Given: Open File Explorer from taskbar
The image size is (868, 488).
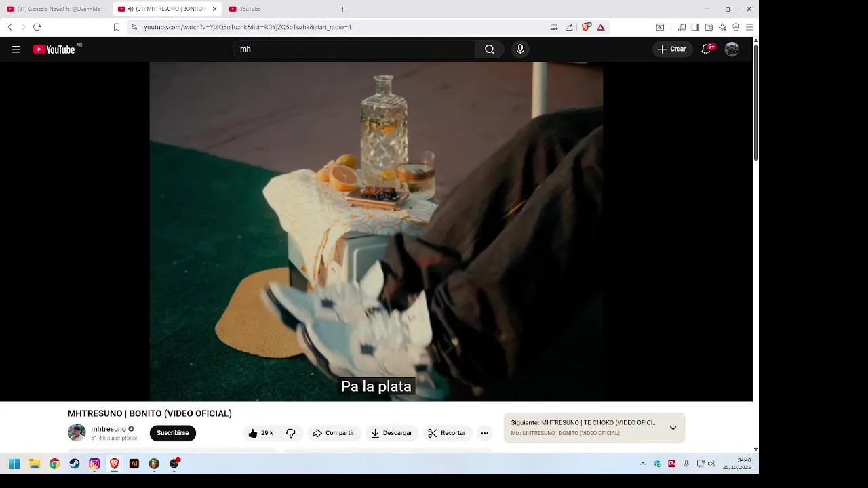Looking at the screenshot, I should point(35,464).
